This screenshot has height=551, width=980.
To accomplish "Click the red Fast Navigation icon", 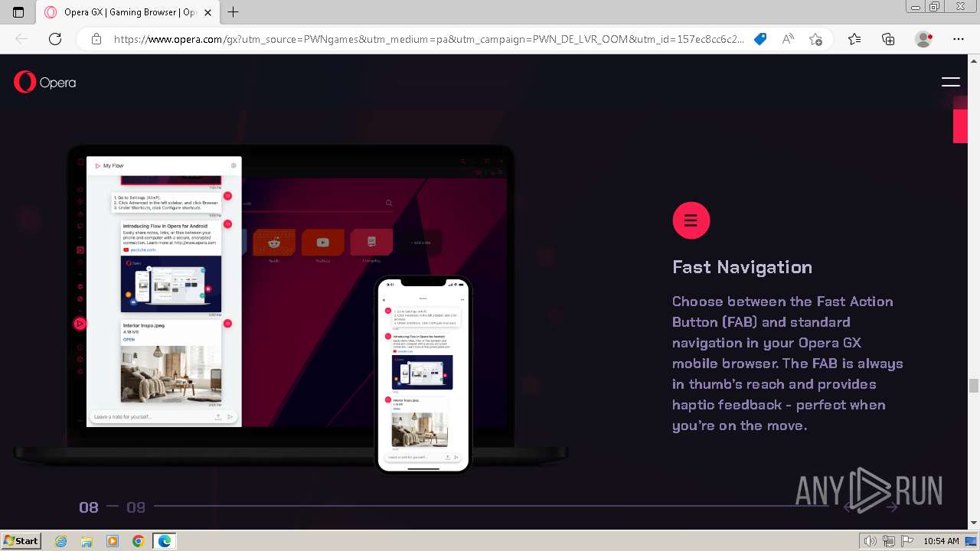I will point(691,220).
